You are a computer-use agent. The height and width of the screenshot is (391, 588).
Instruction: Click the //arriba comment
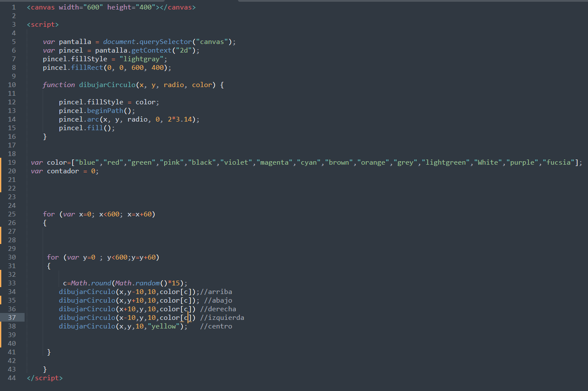tap(216, 292)
